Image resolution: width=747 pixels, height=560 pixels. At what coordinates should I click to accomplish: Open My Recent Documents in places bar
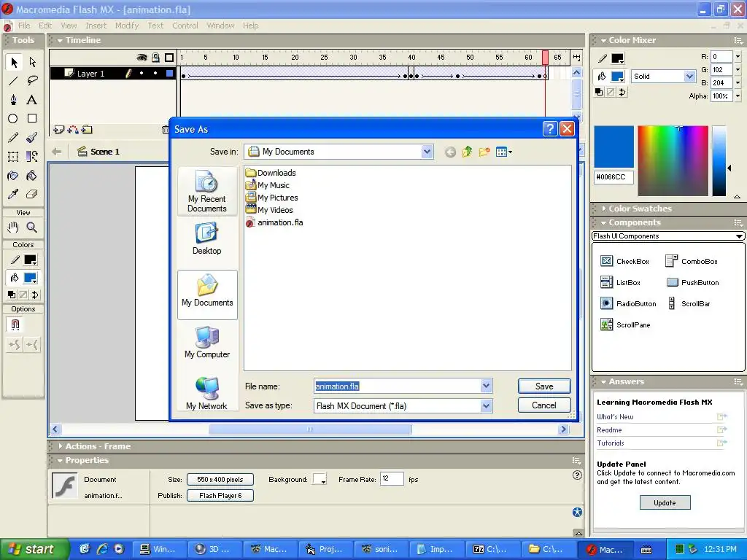point(207,192)
